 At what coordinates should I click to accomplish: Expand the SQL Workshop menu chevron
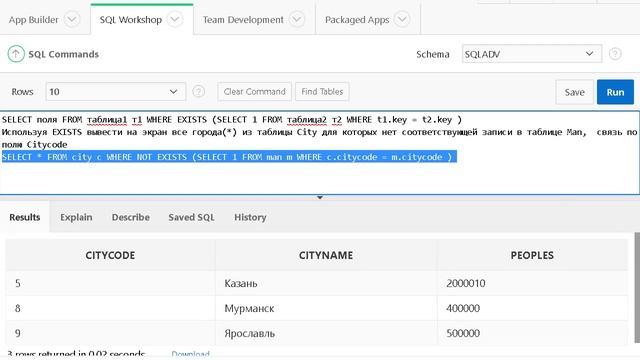(175, 20)
